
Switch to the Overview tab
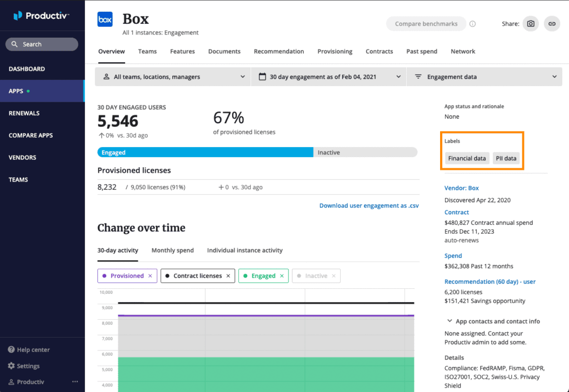111,52
